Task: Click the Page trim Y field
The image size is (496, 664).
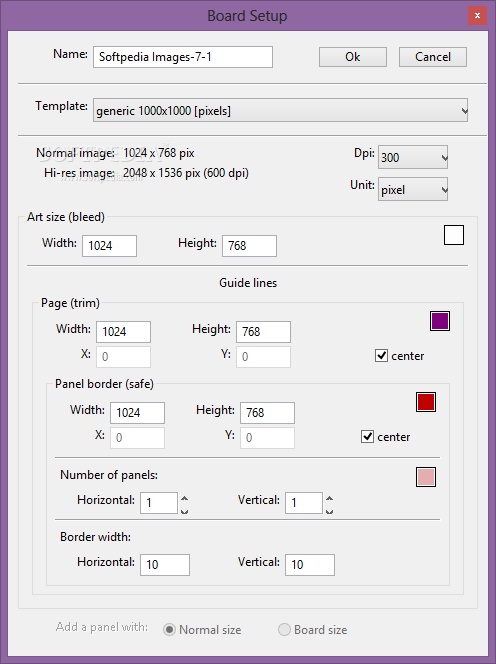Action: click(x=263, y=357)
